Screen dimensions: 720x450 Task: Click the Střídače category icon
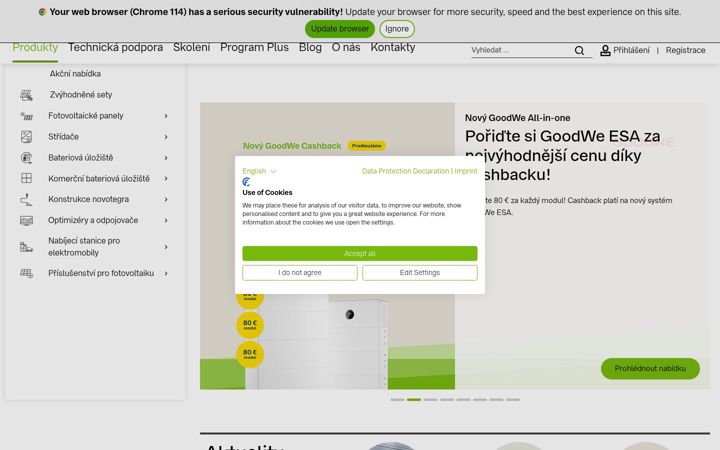pos(27,137)
